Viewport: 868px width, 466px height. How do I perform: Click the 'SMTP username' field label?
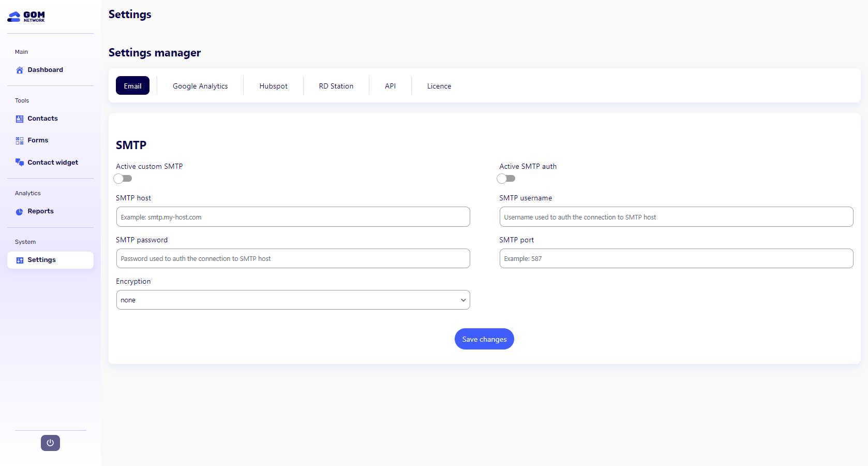[x=526, y=198]
